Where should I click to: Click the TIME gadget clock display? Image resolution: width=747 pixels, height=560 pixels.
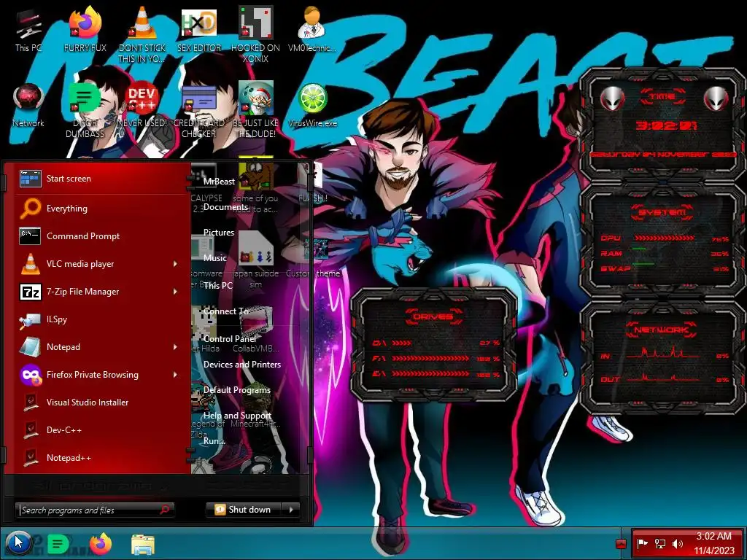click(665, 125)
